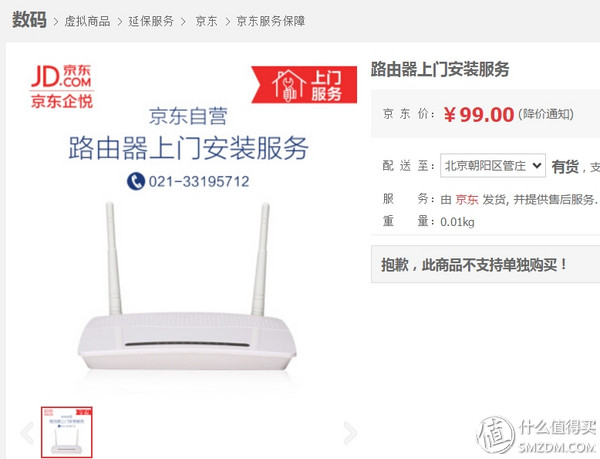Click the 路由器上门安装服务 product title

440,70
